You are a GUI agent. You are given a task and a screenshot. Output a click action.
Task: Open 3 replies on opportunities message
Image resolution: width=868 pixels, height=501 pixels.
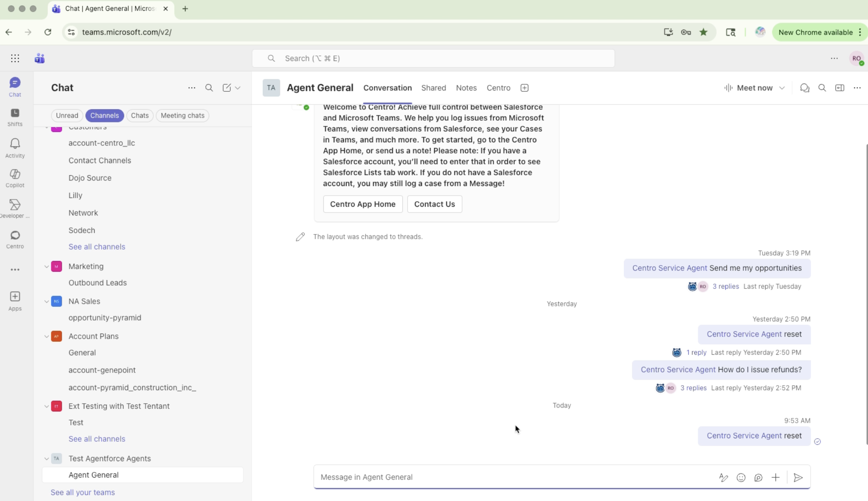(x=725, y=286)
